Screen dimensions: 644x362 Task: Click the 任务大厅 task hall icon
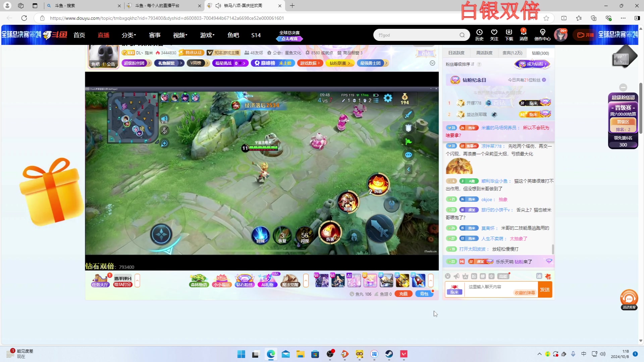(x=100, y=281)
